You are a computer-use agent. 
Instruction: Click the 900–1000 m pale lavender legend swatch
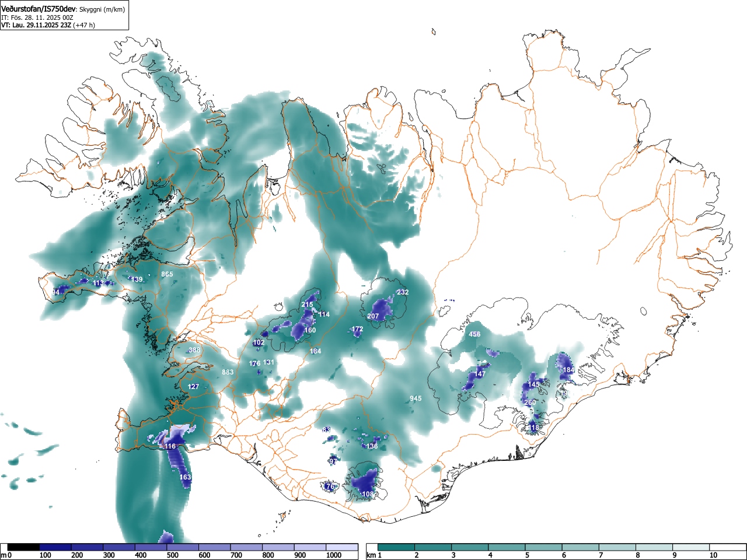coord(310,547)
